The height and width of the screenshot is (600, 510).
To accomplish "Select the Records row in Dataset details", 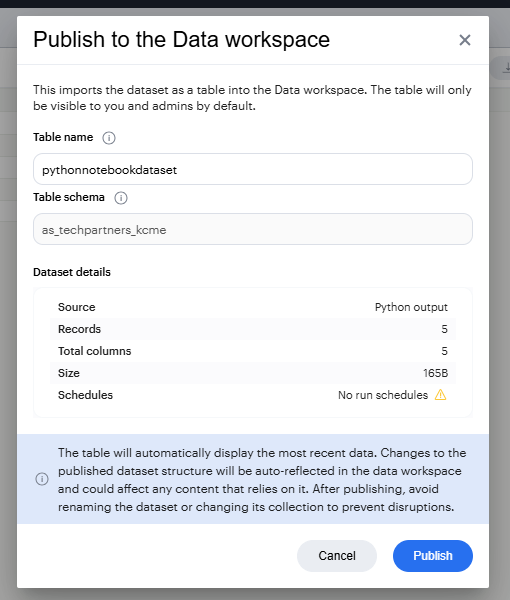I will [x=253, y=329].
